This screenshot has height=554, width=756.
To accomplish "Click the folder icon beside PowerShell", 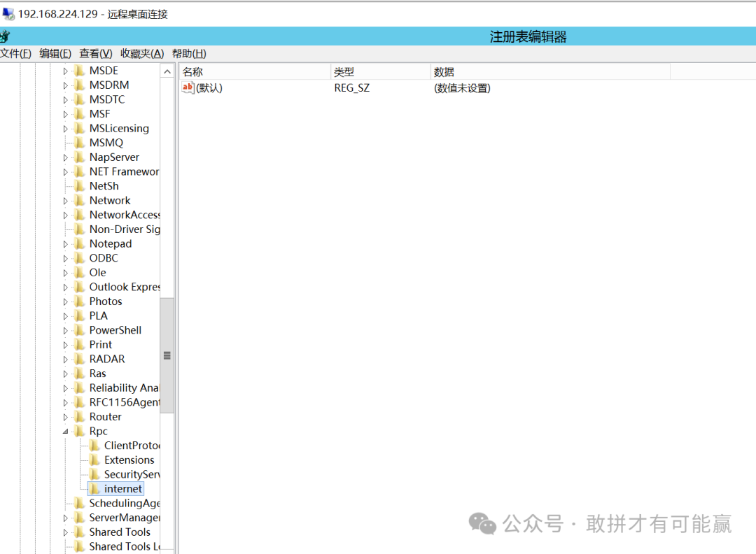I will (80, 330).
